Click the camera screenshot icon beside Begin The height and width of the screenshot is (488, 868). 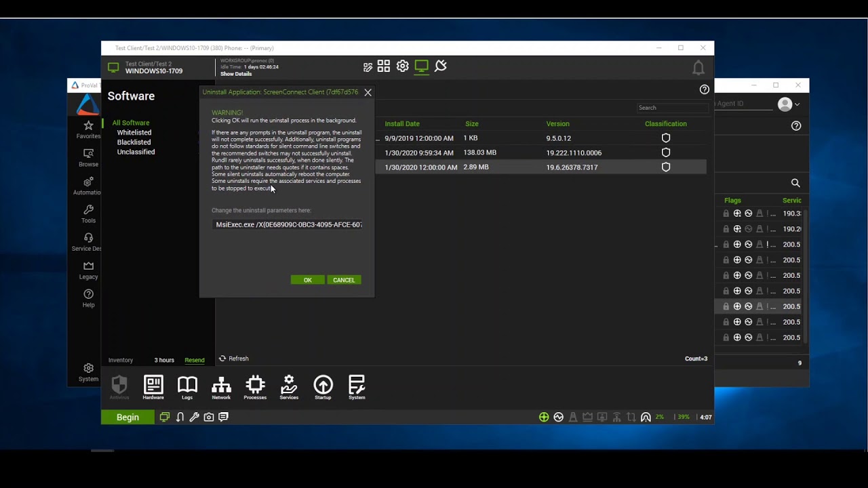click(209, 417)
